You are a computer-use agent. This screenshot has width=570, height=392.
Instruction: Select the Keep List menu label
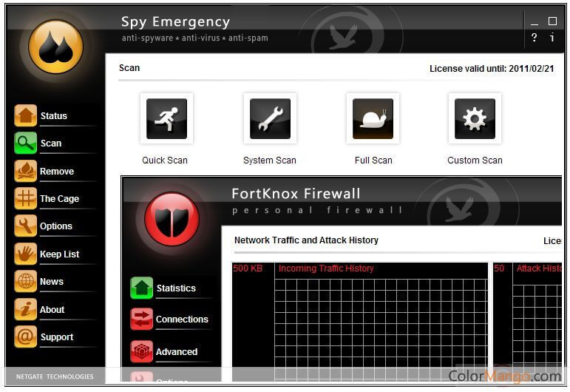59,254
